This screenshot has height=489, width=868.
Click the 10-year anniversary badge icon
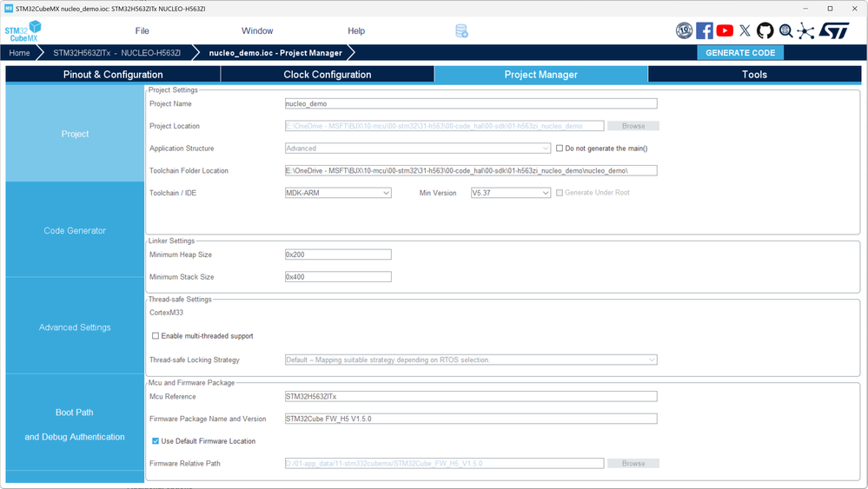(684, 30)
